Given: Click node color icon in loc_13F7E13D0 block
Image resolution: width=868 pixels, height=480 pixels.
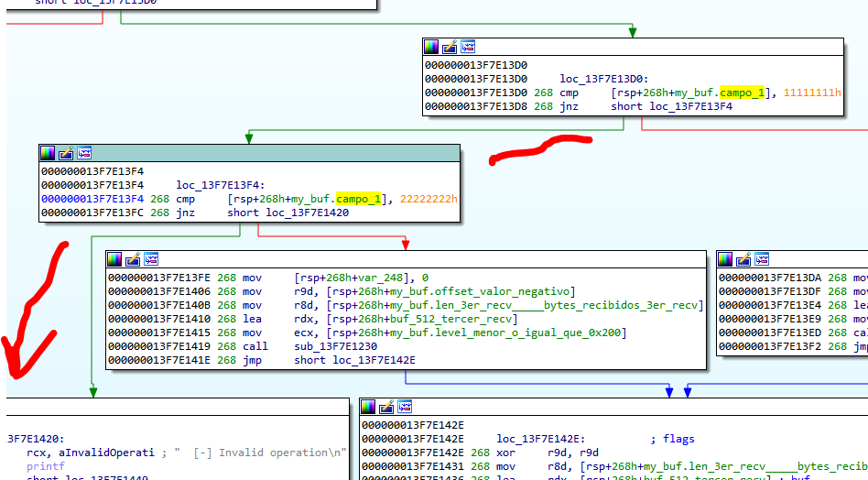Looking at the screenshot, I should (x=431, y=47).
